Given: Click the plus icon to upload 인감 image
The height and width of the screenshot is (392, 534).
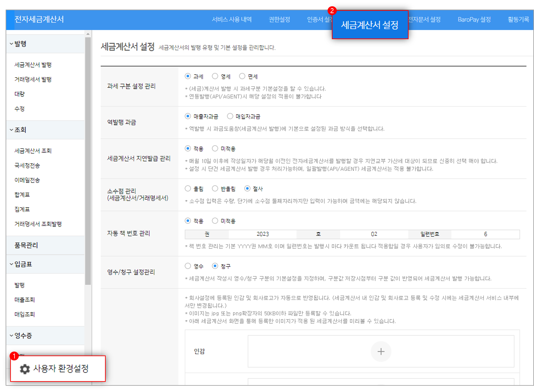Looking at the screenshot, I should tap(381, 351).
